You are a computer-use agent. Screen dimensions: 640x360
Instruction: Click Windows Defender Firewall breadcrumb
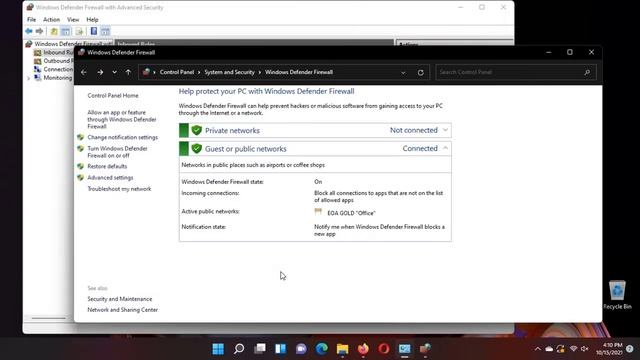tap(299, 72)
